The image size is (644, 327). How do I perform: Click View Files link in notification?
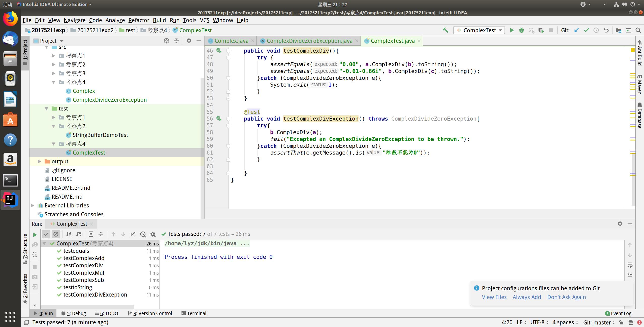click(494, 297)
